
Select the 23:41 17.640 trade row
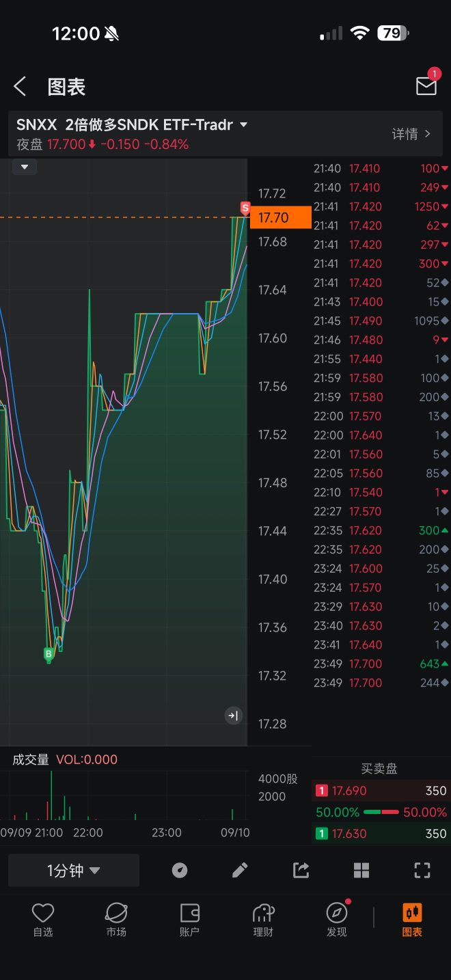click(381, 644)
